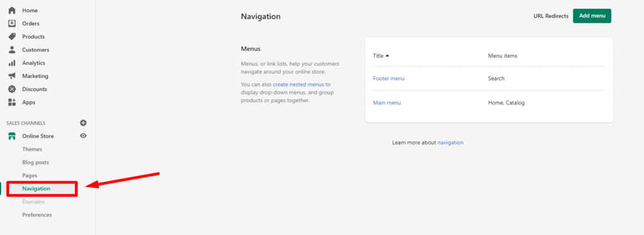The image size is (644, 235).
Task: Click the Discounts badge icon
Action: point(12,89)
